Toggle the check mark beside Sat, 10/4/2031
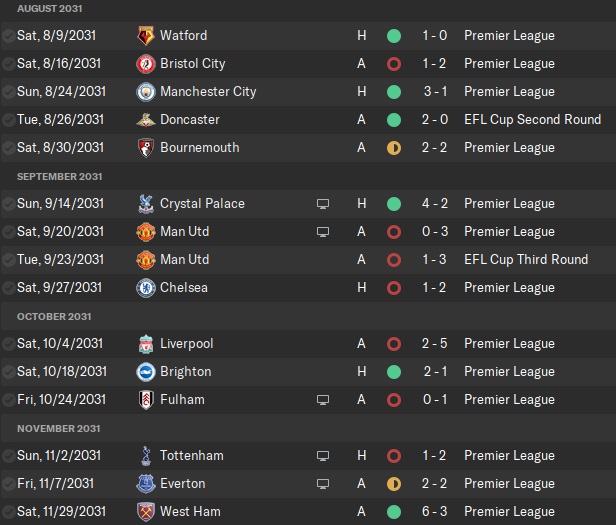The height and width of the screenshot is (525, 616). tap(8, 344)
